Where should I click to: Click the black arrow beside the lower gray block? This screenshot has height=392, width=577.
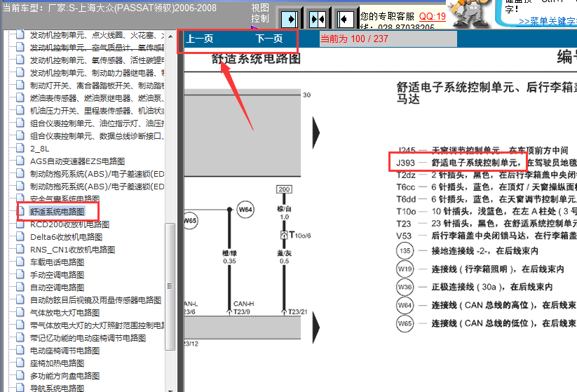pos(316,327)
